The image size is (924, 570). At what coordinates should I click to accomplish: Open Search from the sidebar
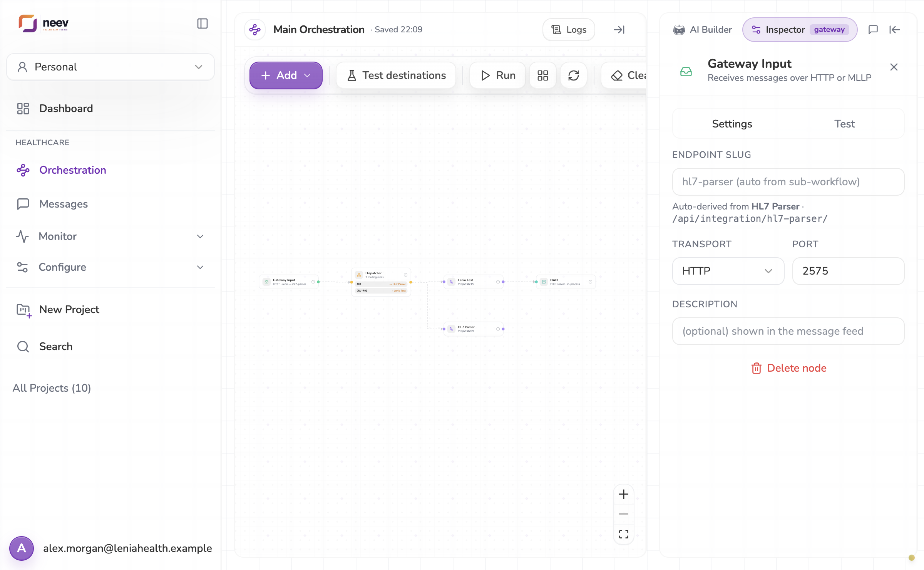110,347
